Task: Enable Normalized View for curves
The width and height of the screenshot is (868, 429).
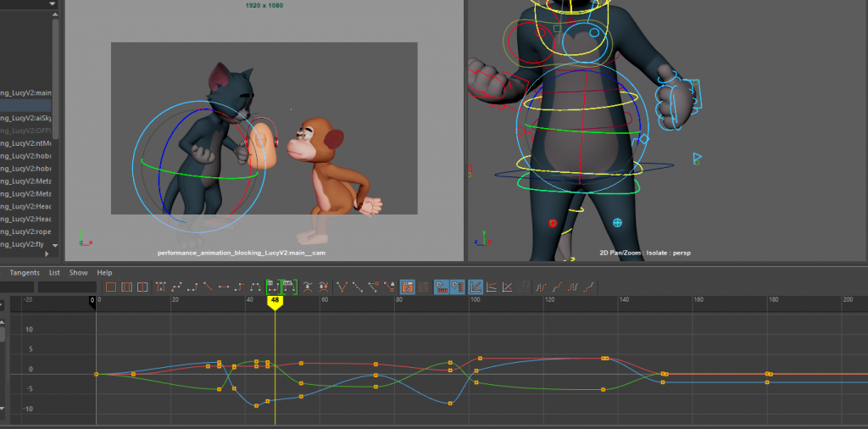Action: pyautogui.click(x=507, y=287)
